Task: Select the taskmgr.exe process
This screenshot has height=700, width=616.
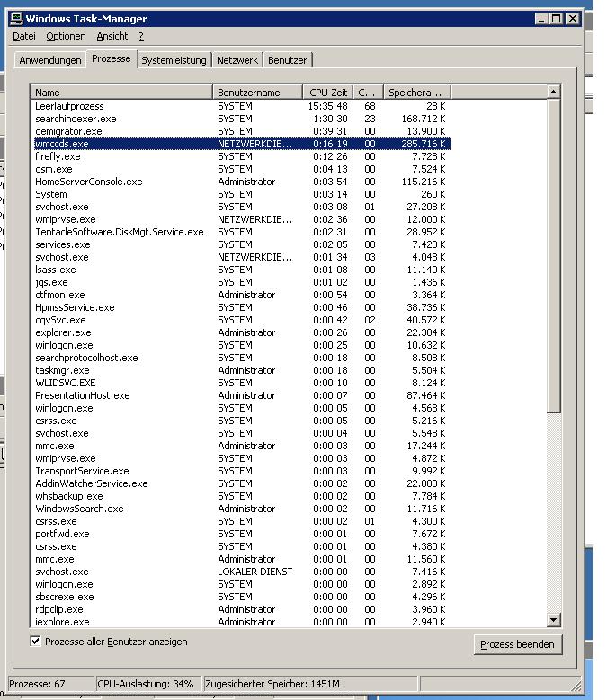Action: [242, 370]
